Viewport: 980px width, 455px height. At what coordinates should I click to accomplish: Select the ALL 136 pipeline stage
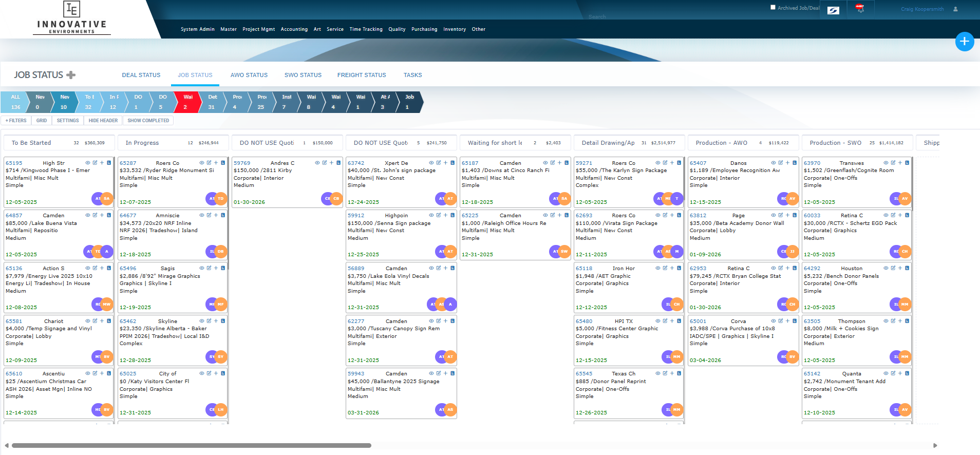[14, 102]
